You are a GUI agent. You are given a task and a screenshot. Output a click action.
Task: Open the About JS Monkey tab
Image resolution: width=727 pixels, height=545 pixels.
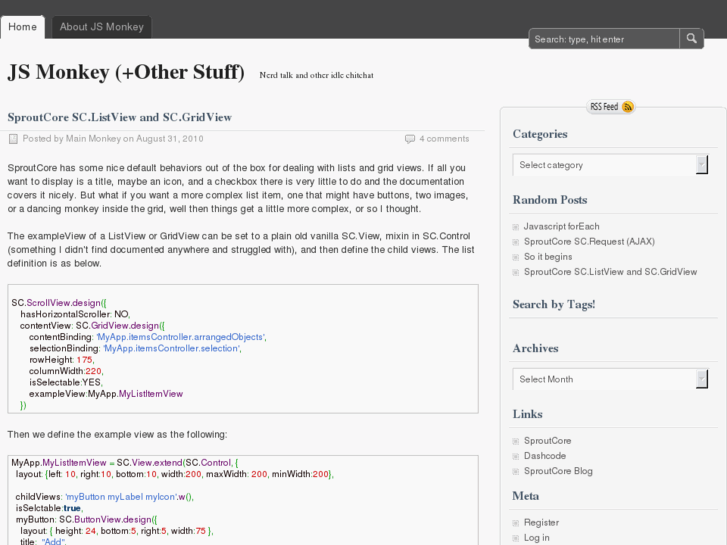click(x=101, y=27)
